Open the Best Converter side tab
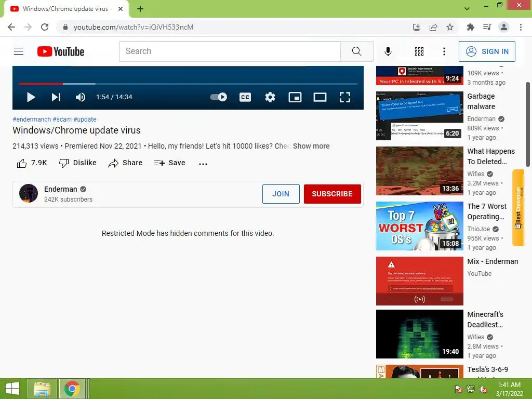This screenshot has height=399, width=532. (x=518, y=207)
